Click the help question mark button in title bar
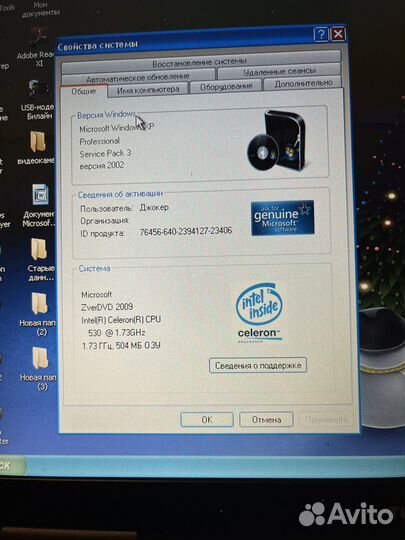 click(321, 34)
